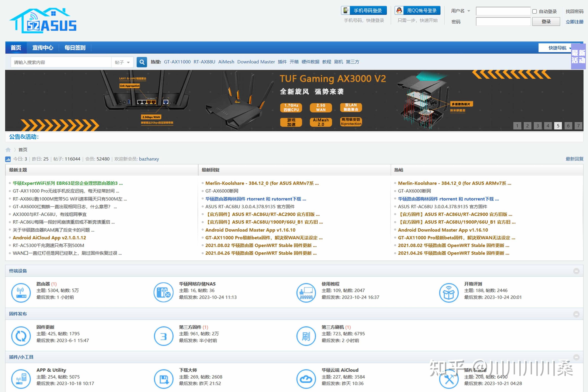The width and height of the screenshot is (588, 392).
Task: Click the firmware update refresh icon
Action: [x=21, y=336]
